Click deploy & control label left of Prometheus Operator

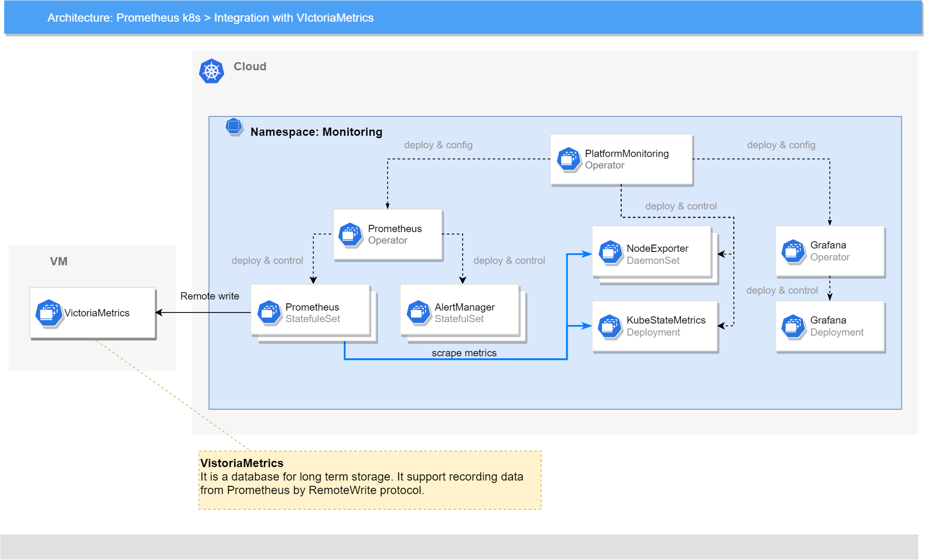(x=267, y=260)
